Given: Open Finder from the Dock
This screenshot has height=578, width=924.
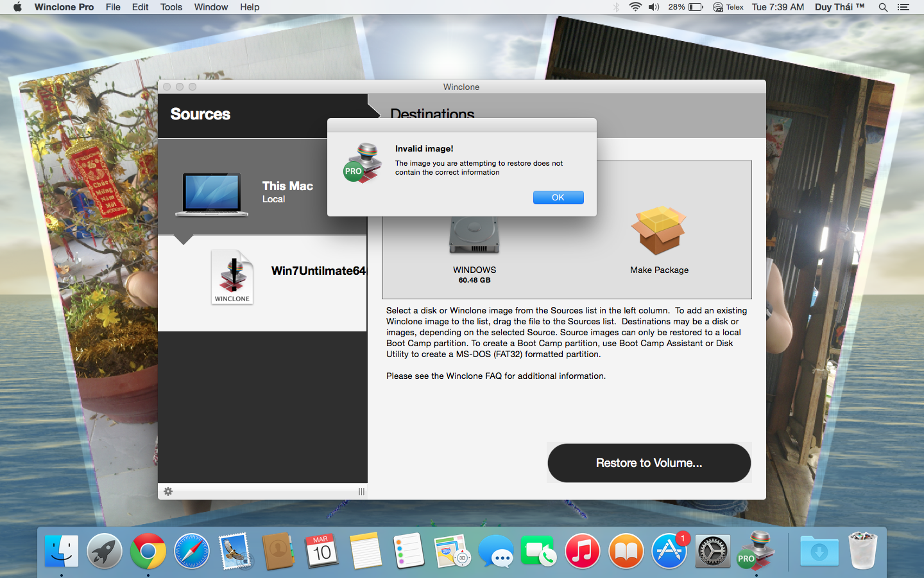Looking at the screenshot, I should coord(62,551).
